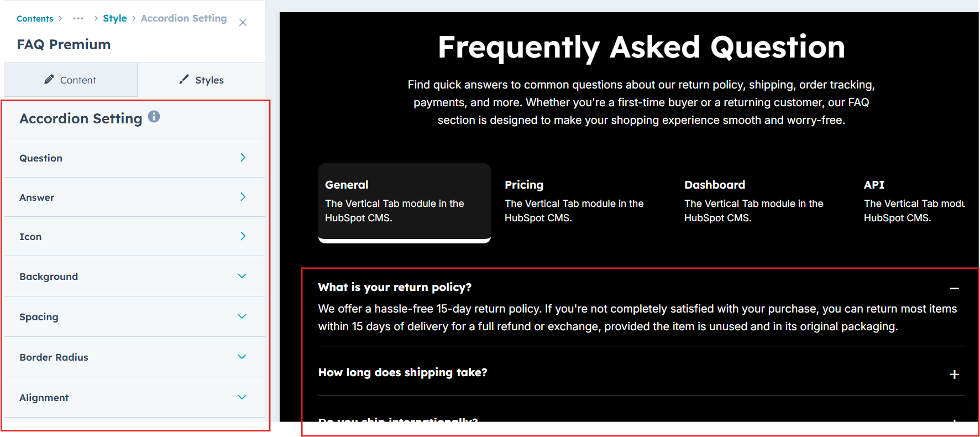
Task: Go to Contents breadcrumb link
Action: 35,19
